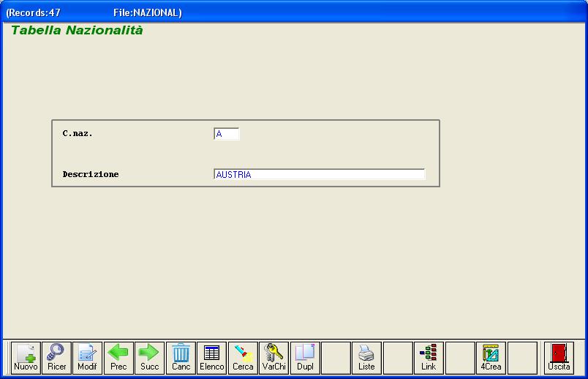Exit via the Uscita red door
The height and width of the screenshot is (379, 588).
click(559, 358)
